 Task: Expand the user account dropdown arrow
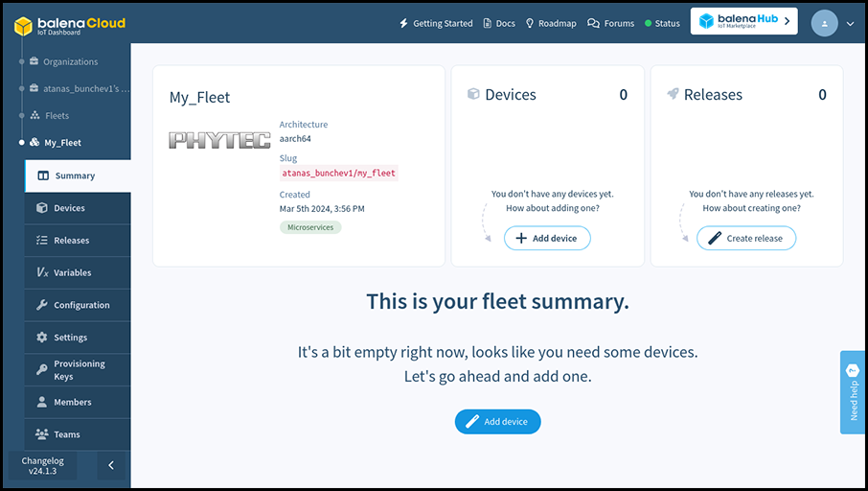(x=851, y=24)
